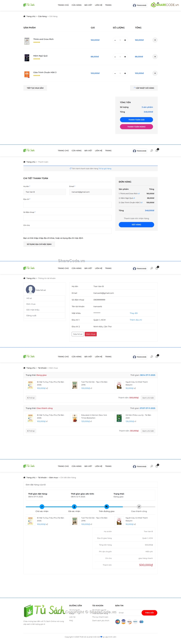Viewport: 181px width, 644px height.
Task: Click the Discover payment icon in footer
Action: [x=129, y=621]
